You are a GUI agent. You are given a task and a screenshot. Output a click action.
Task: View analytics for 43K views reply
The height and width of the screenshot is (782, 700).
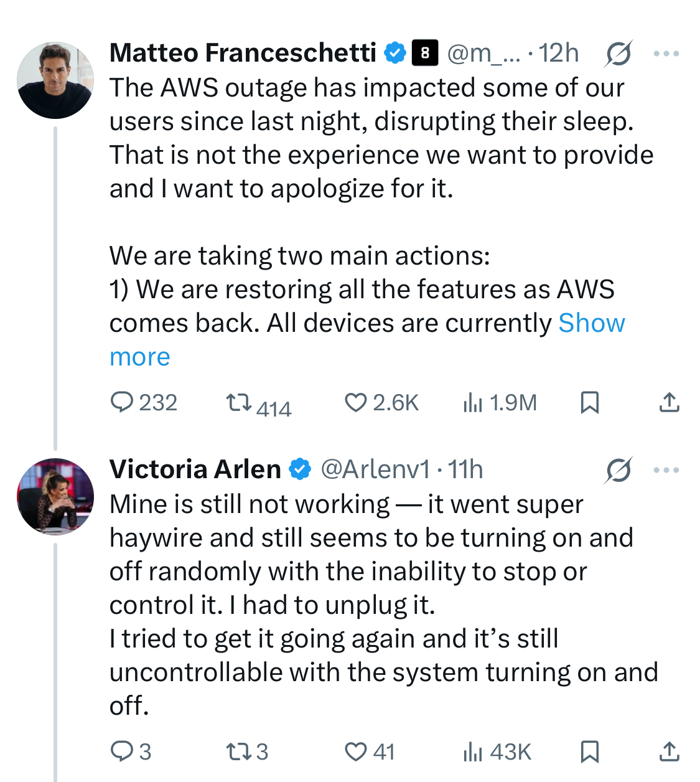pos(472,751)
